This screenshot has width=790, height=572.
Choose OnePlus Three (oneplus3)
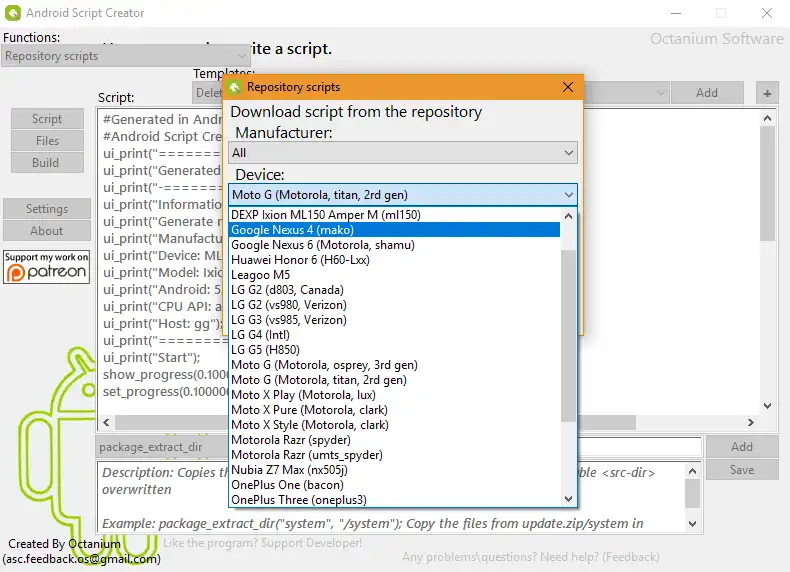tap(394, 500)
